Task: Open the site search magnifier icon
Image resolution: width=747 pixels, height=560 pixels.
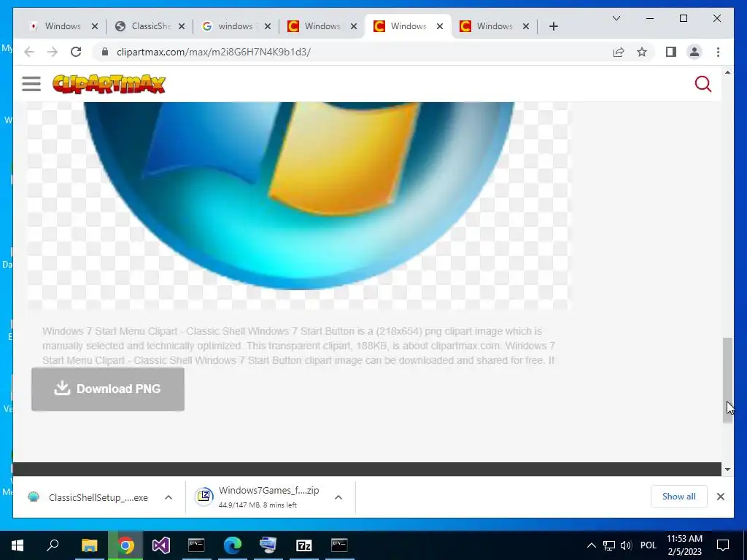Action: [703, 84]
